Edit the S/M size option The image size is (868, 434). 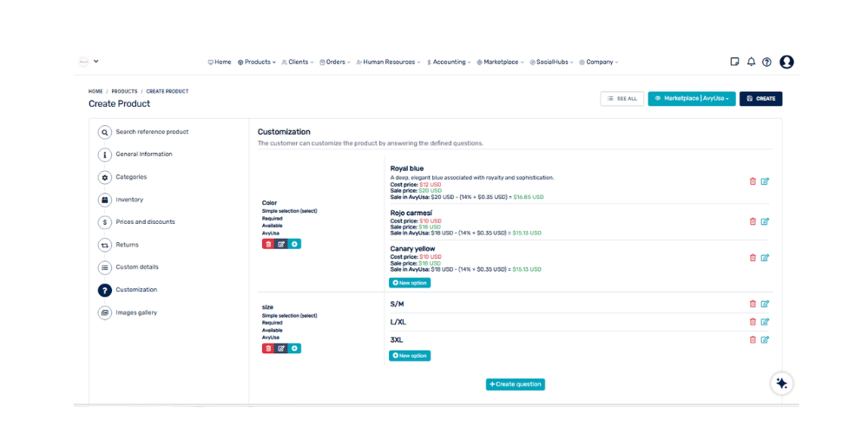[x=765, y=304]
